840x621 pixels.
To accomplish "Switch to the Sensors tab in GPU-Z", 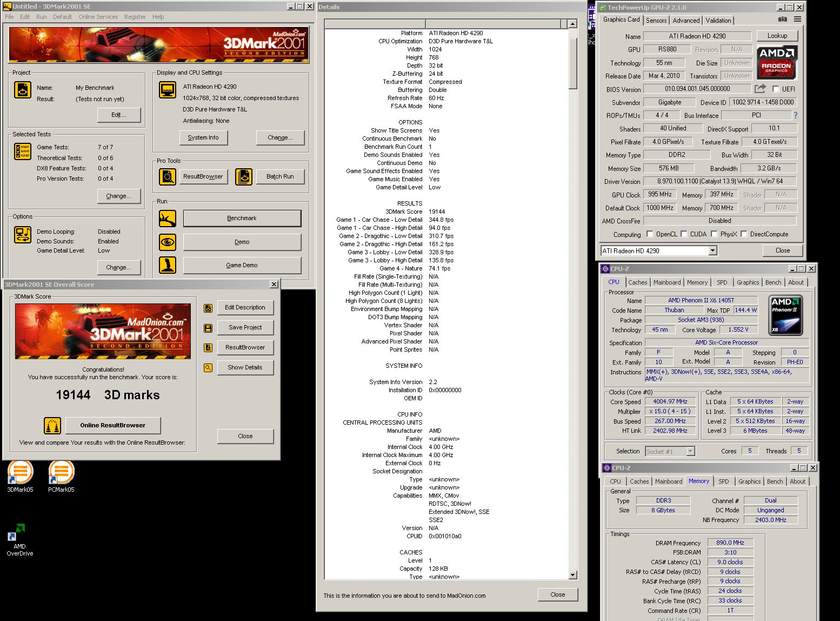I will [656, 21].
